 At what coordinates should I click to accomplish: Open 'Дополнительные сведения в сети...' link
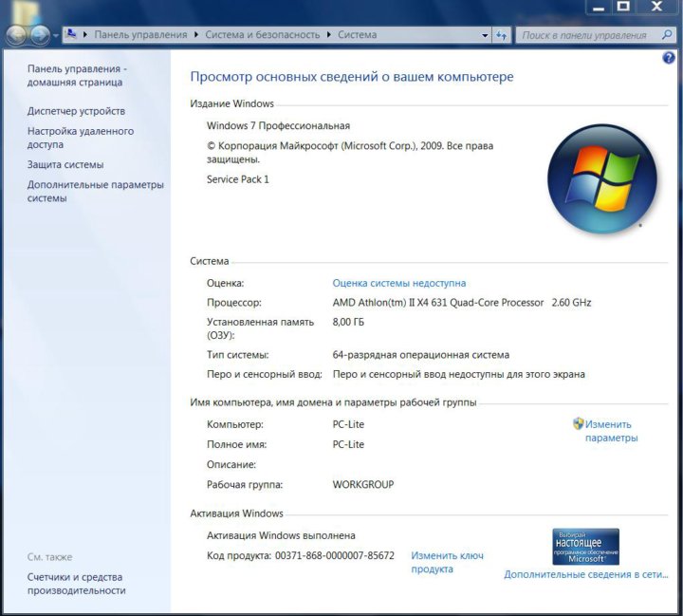click(x=586, y=574)
